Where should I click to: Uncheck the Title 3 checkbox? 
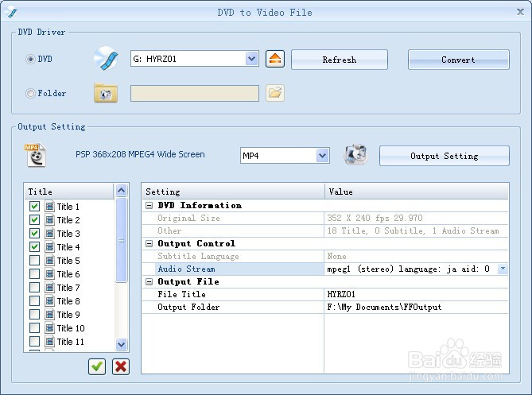point(34,234)
